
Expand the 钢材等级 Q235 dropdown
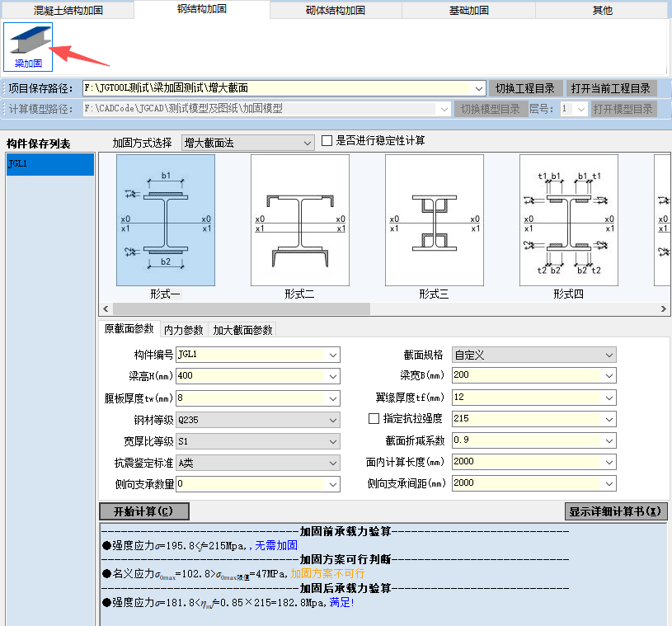[x=257, y=419]
